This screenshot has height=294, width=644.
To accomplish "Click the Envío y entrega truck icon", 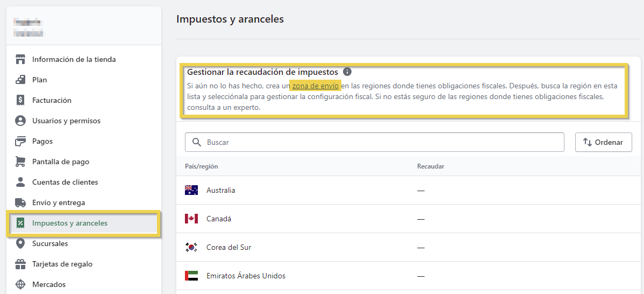I will [x=20, y=202].
